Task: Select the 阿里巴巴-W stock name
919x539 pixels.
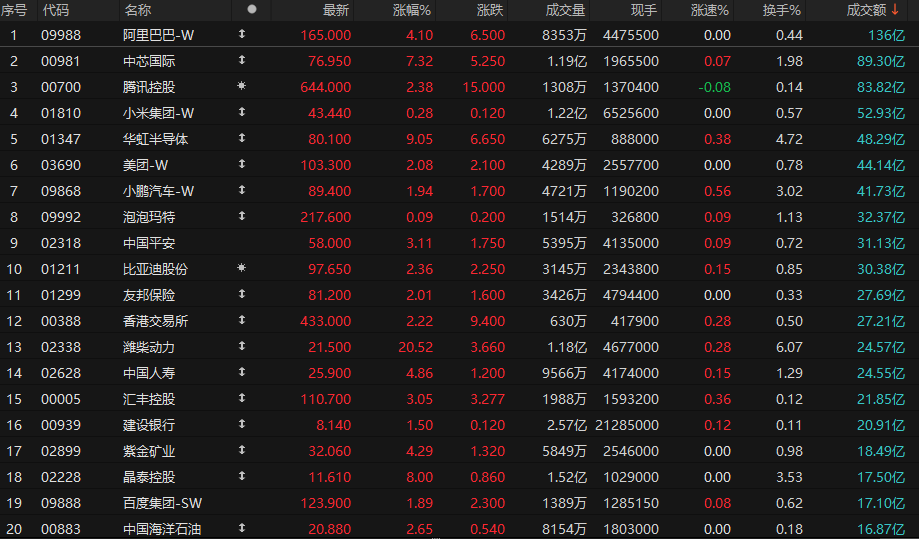Action: point(158,35)
